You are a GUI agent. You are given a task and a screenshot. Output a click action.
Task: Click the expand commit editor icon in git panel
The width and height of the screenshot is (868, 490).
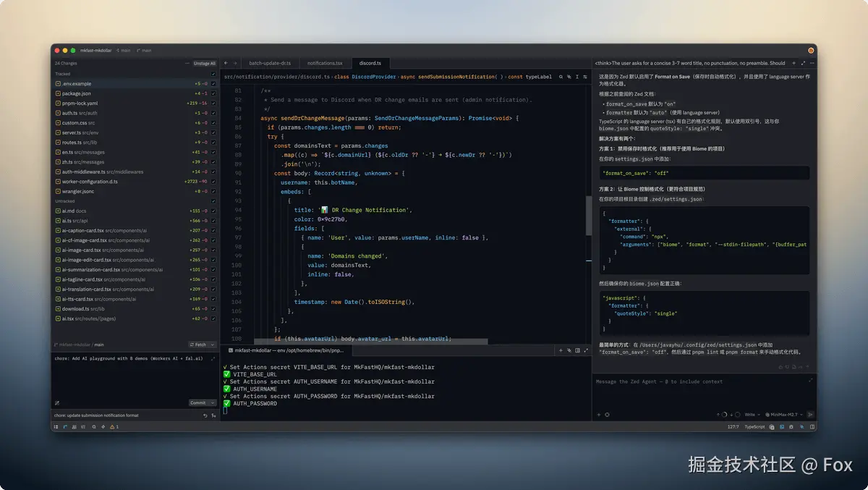click(213, 359)
